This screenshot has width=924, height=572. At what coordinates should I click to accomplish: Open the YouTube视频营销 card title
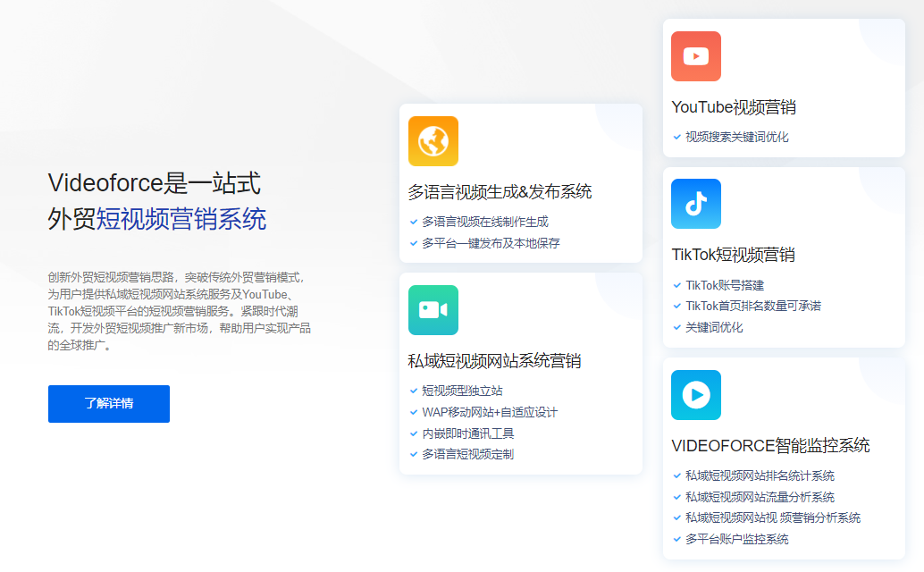pos(734,107)
